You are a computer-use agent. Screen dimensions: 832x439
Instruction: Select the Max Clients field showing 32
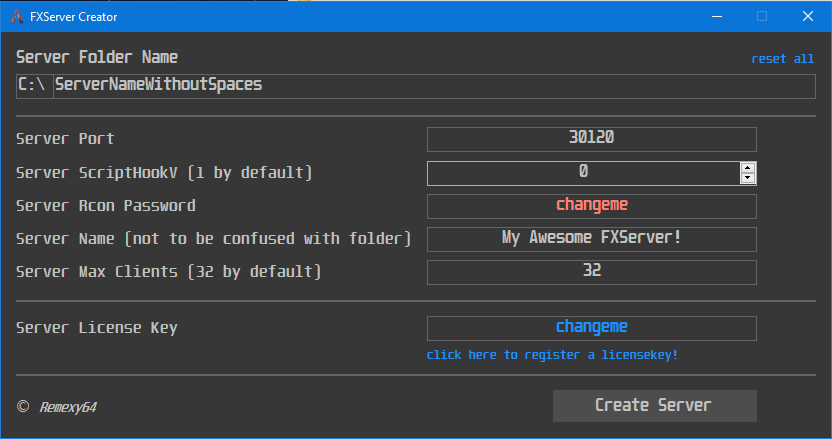pyautogui.click(x=592, y=272)
